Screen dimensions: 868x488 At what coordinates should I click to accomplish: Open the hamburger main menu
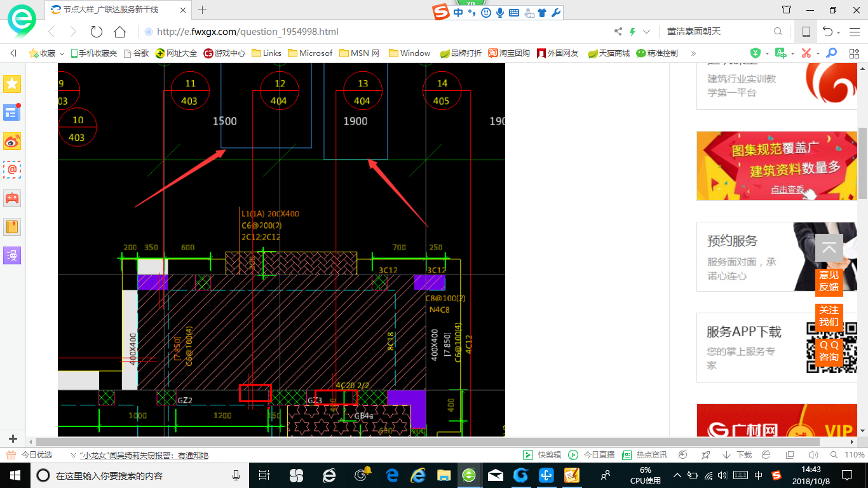click(854, 32)
